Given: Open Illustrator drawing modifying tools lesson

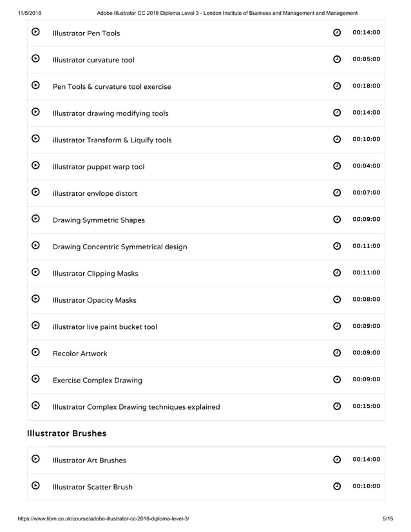Looking at the screenshot, I should [110, 113].
